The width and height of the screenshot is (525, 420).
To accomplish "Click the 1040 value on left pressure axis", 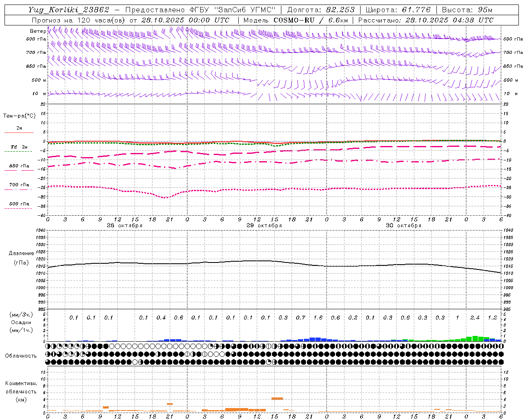I will point(41,230).
